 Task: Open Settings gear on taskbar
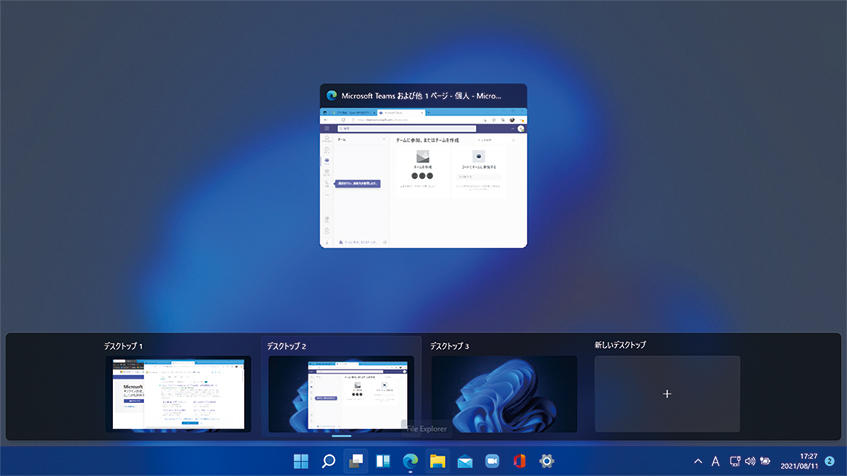(547, 461)
